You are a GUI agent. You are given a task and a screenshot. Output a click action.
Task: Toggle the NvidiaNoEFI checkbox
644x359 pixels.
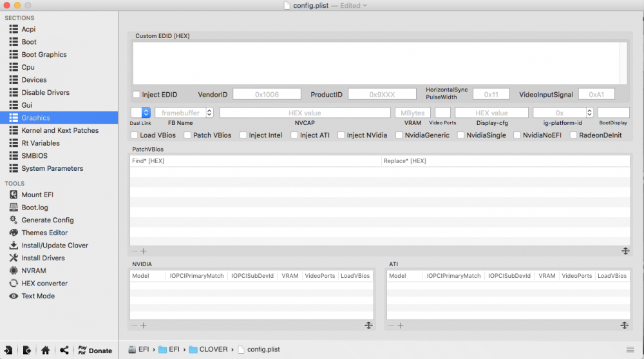coord(517,135)
